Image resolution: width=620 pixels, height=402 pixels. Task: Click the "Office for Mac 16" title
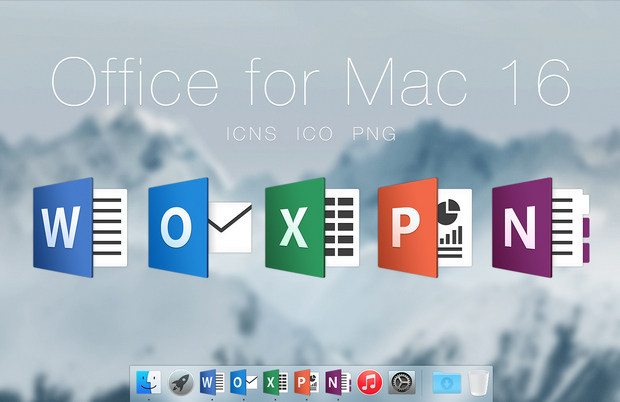pos(311,81)
